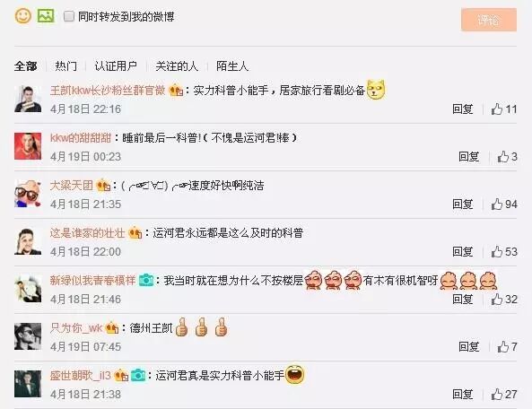Like the comment by 大梁天团
The image size is (532, 409).
click(504, 204)
